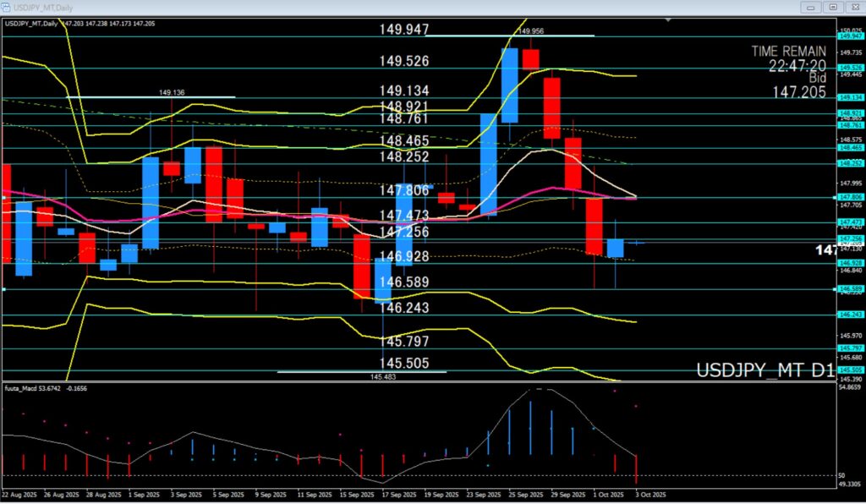
Task: Click the 149.136 swing high label
Action: pyautogui.click(x=172, y=93)
